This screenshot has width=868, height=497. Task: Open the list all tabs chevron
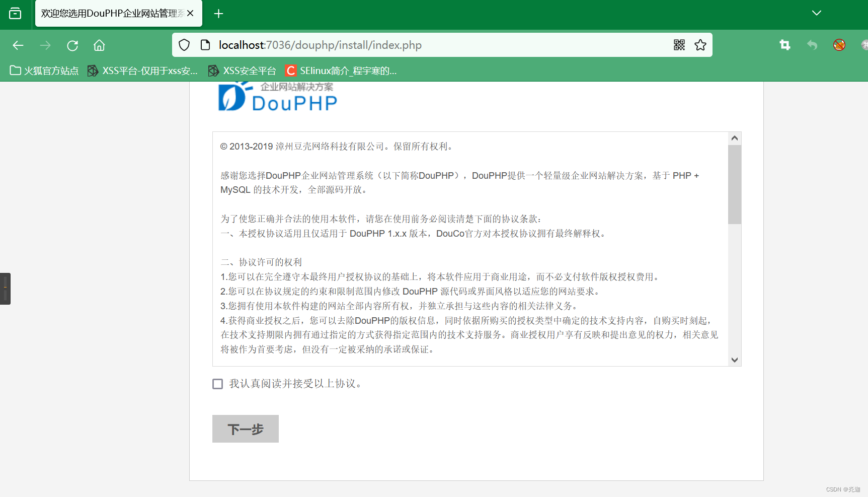coord(816,13)
